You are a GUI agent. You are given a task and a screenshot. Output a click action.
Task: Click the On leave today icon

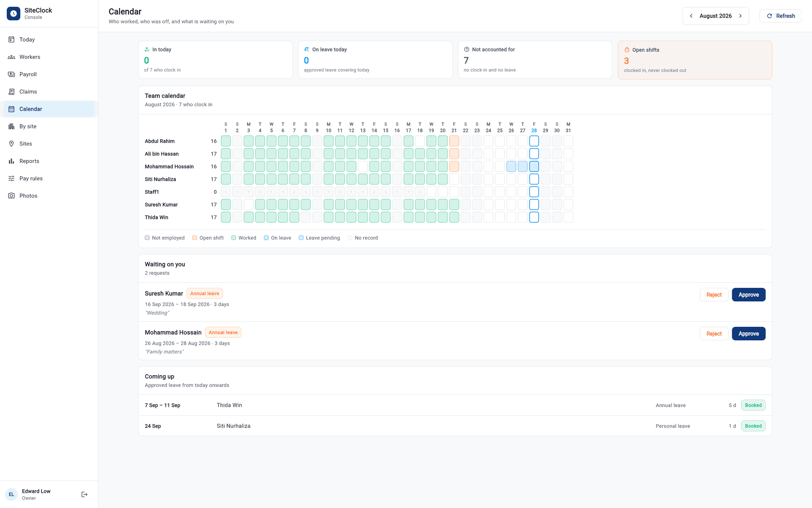[307, 50]
